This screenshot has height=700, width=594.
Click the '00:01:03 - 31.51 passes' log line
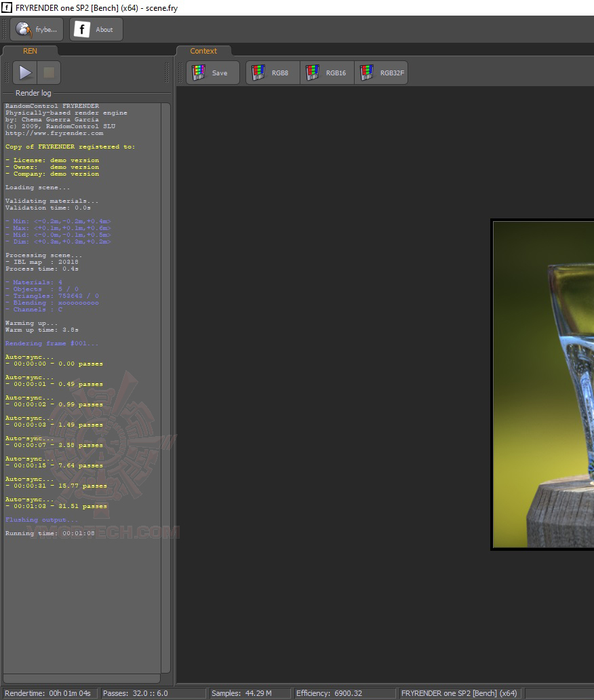(x=56, y=506)
